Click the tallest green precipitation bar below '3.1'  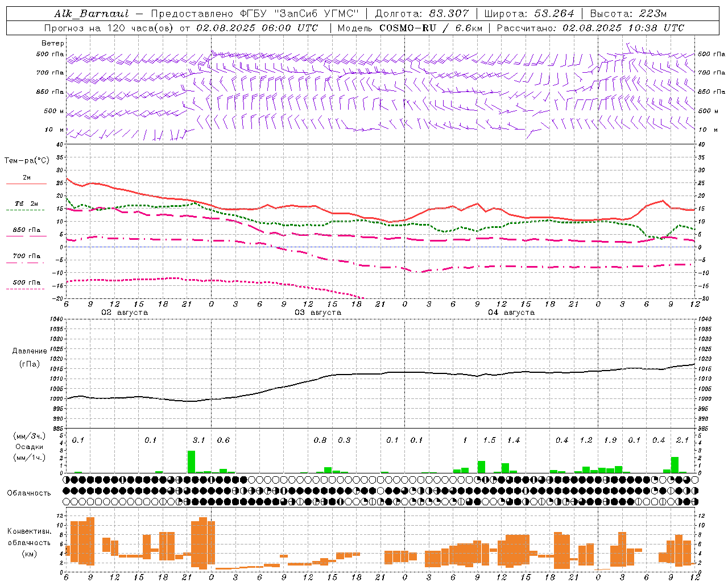coord(191,462)
